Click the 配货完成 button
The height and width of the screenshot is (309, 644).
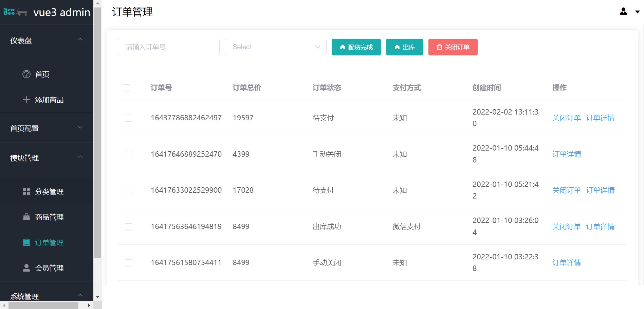pos(356,47)
